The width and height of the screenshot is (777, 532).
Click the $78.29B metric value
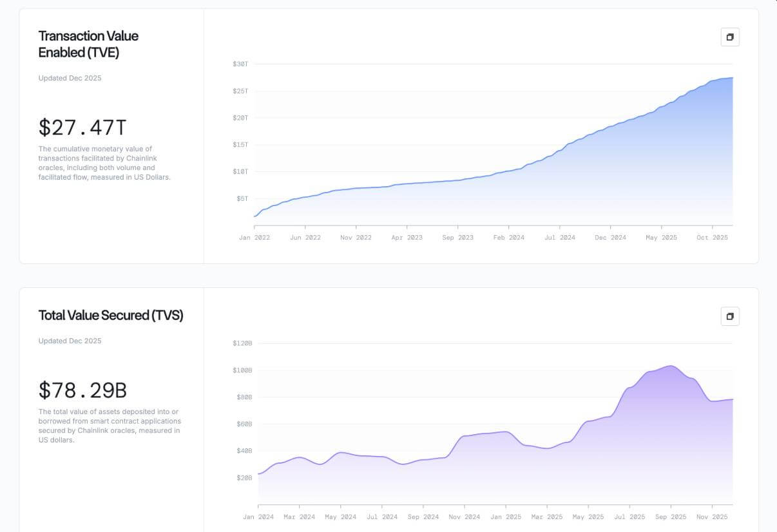(82, 390)
